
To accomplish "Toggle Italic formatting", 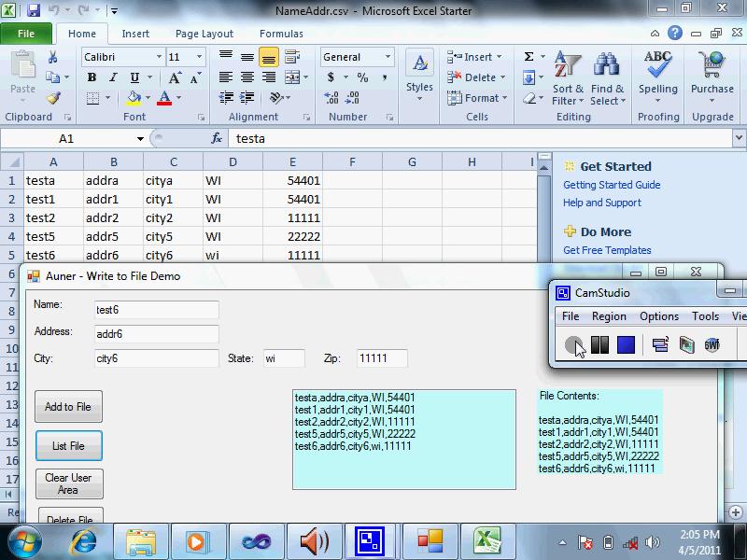I will pos(113,77).
